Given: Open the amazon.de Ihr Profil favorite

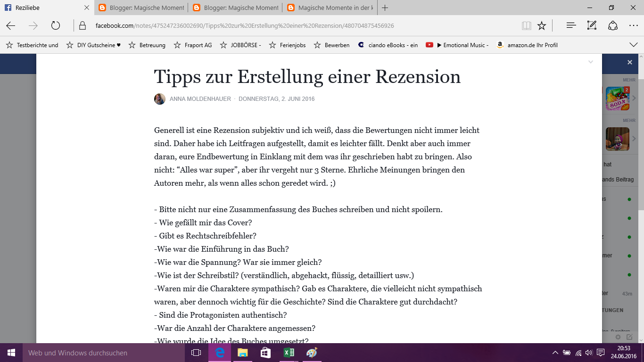Looking at the screenshot, I should point(527,45).
